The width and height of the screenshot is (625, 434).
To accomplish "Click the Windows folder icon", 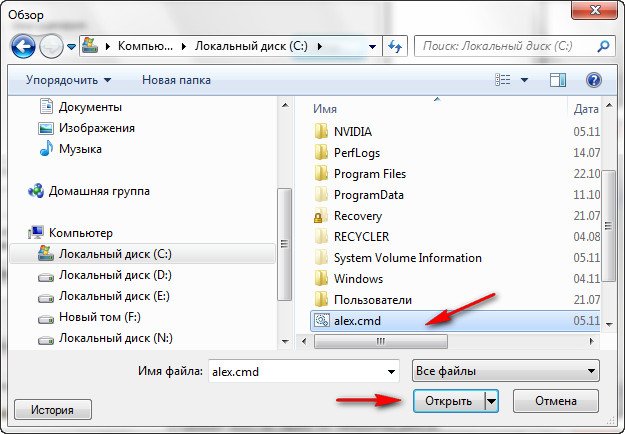I will pos(321,279).
